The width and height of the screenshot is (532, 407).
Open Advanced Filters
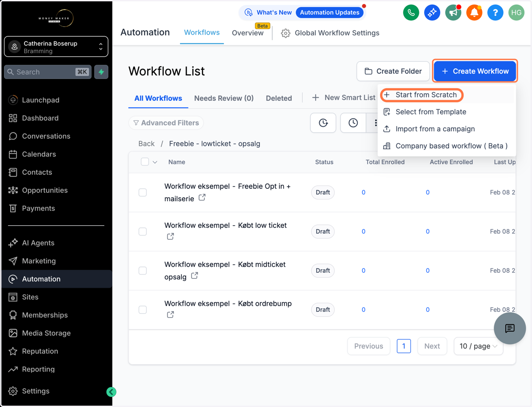[x=166, y=123]
